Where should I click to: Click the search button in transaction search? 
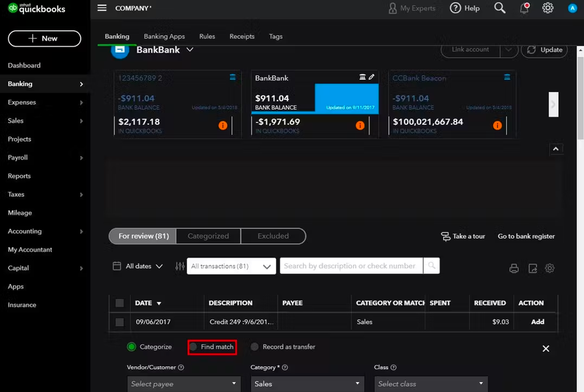pos(431,266)
